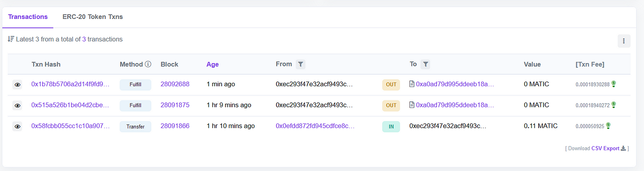Click the green gas bulb icon for fee 0.000050925
Screen dimensions: 644x171
click(608, 125)
